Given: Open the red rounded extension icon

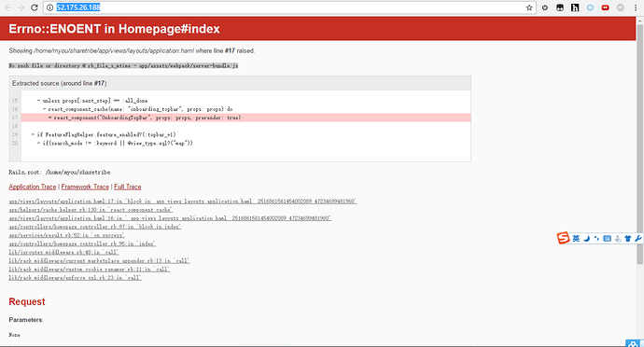Looking at the screenshot, I should point(606,7).
